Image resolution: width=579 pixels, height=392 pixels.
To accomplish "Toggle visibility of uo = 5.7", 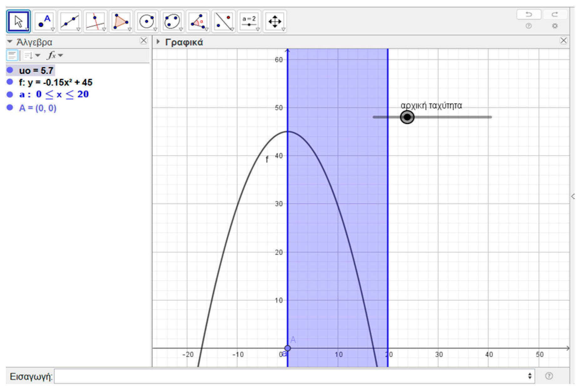I will [10, 70].
